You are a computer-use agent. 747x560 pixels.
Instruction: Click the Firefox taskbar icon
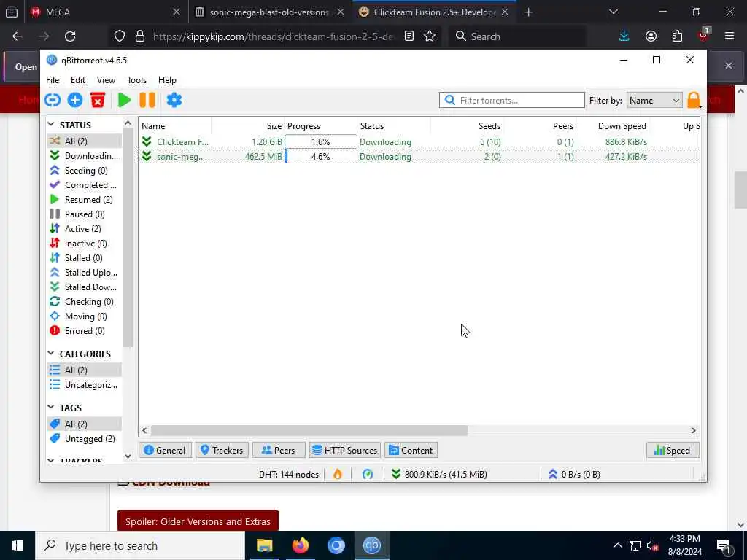301,545
